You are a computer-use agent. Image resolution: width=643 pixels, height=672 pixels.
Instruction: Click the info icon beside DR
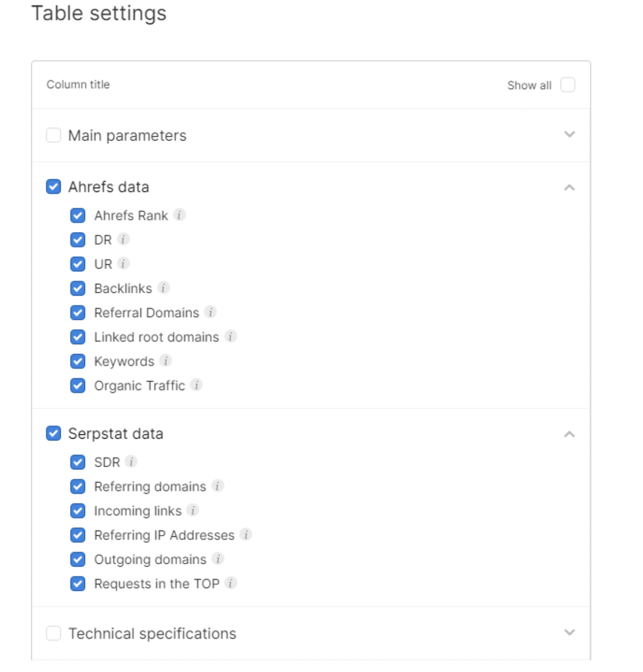pos(123,239)
